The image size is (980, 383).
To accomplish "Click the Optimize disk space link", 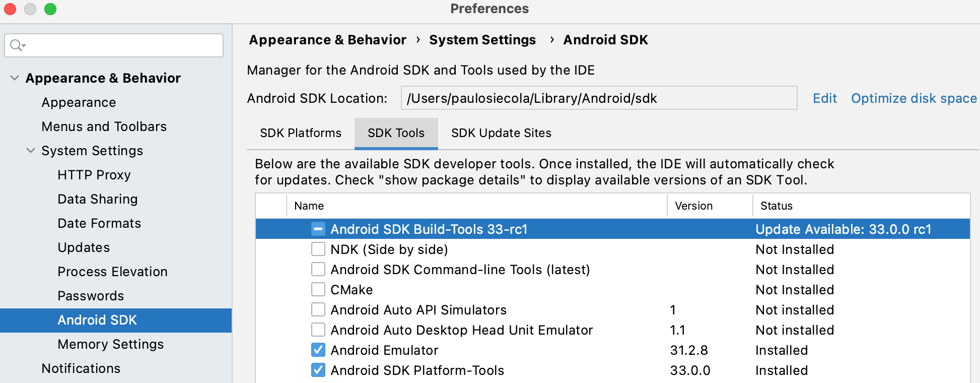I will (x=914, y=98).
